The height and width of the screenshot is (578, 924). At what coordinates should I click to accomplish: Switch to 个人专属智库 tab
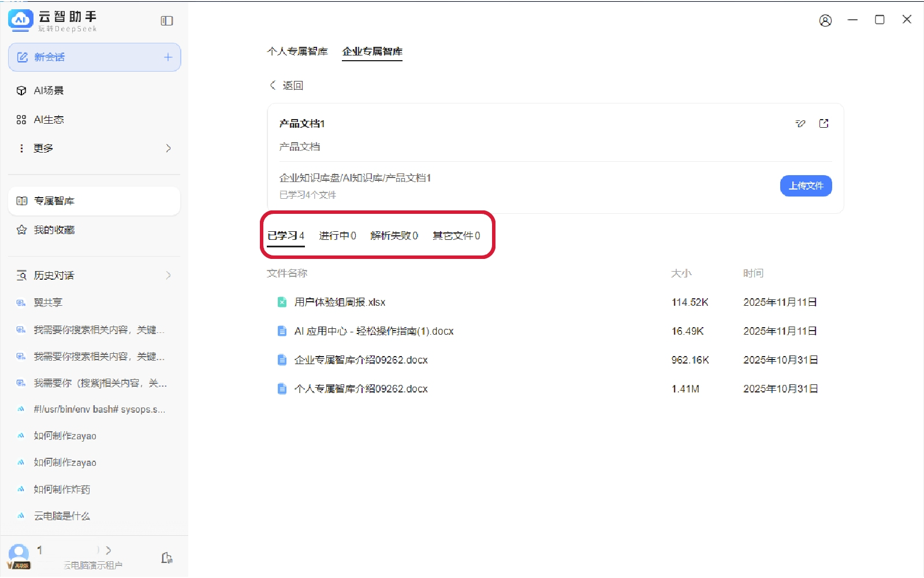coord(297,51)
